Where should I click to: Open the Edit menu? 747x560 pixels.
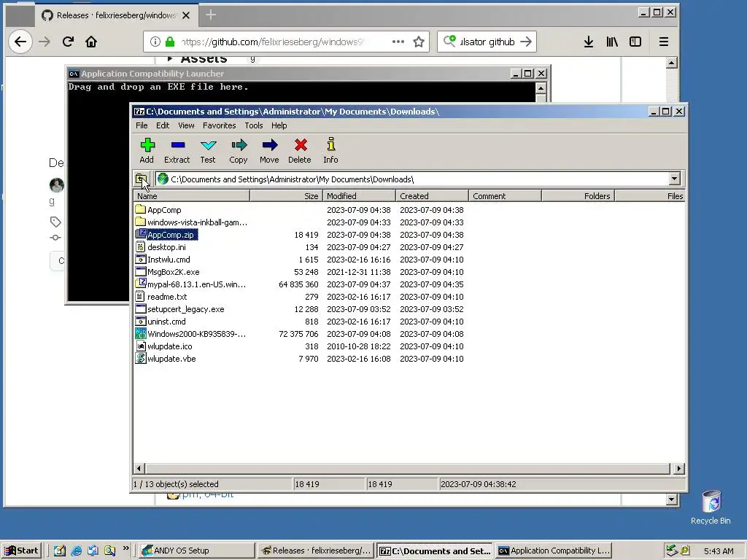(163, 125)
